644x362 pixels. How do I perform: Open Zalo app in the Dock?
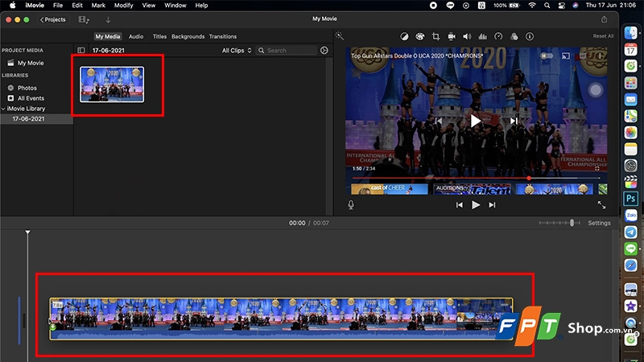(x=630, y=215)
